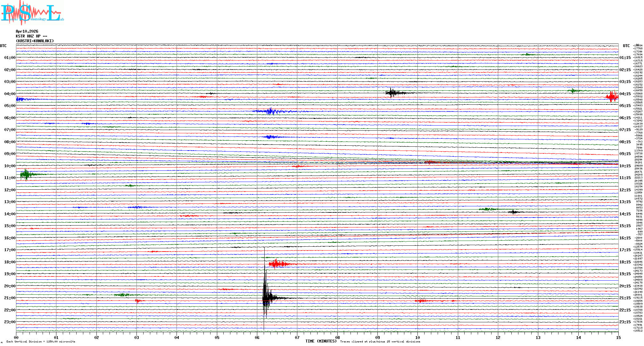Click the 10:15 right time label
Viewport: 644px width, 346px height.
coord(625,166)
